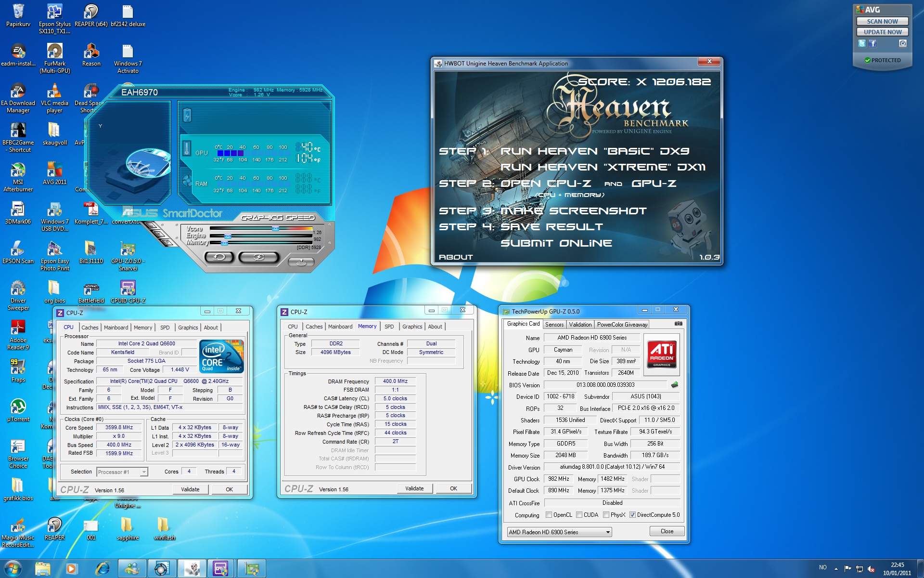The height and width of the screenshot is (578, 924).
Task: Open the Mainboard tab in left CPU-Z window
Action: (x=116, y=327)
